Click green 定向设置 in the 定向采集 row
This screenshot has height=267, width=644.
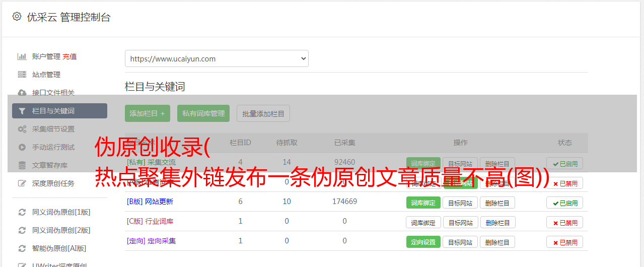pyautogui.click(x=423, y=242)
